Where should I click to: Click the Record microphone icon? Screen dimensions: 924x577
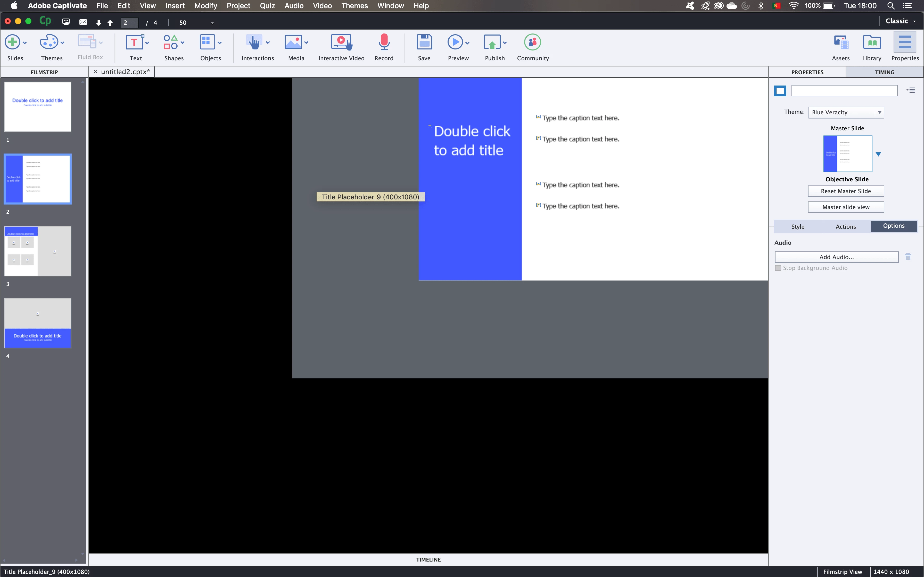[x=384, y=42]
